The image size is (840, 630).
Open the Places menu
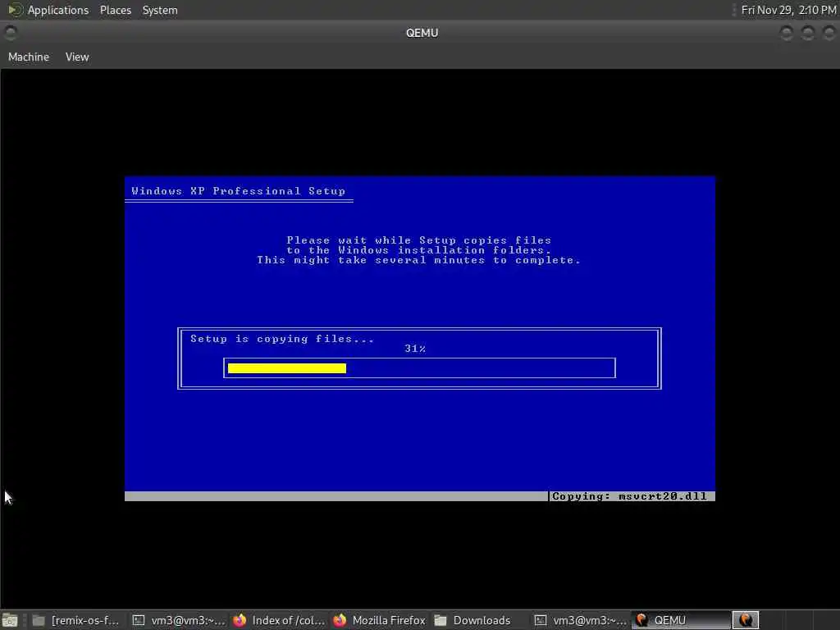[115, 10]
